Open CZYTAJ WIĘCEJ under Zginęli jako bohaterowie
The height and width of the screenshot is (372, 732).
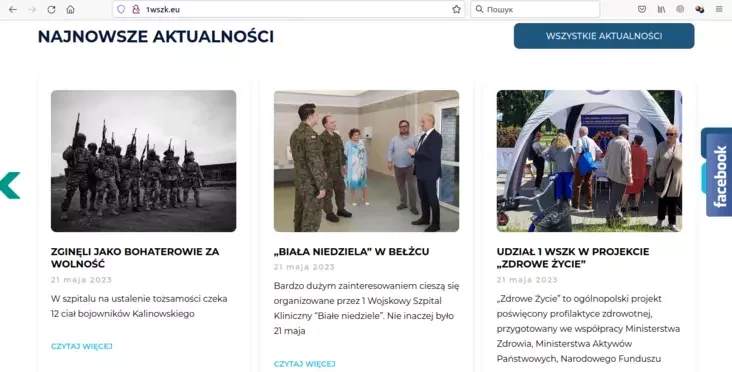(x=82, y=346)
